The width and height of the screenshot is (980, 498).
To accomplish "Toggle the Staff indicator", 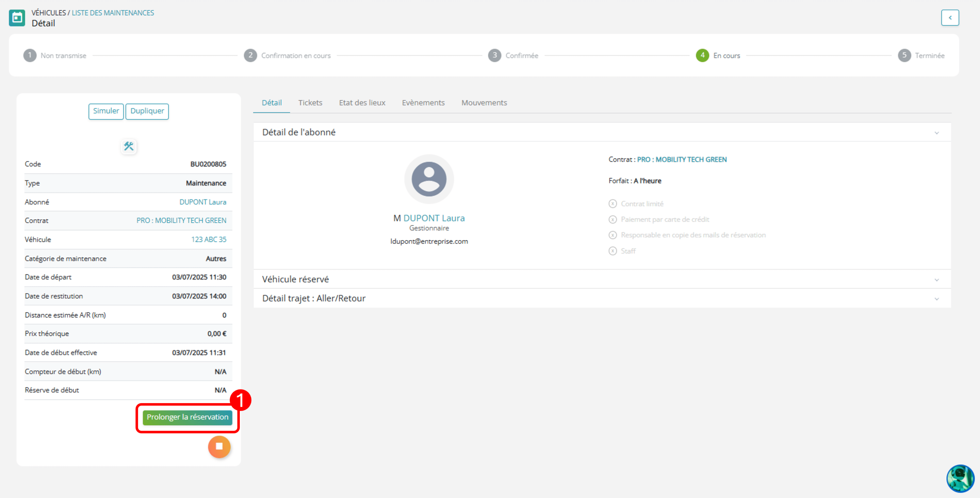I will 612,251.
